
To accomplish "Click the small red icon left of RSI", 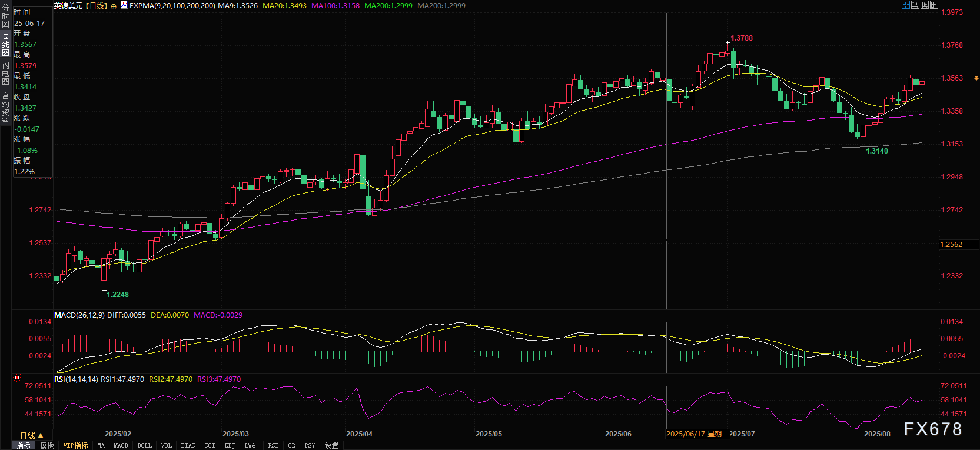I will [x=17, y=378].
